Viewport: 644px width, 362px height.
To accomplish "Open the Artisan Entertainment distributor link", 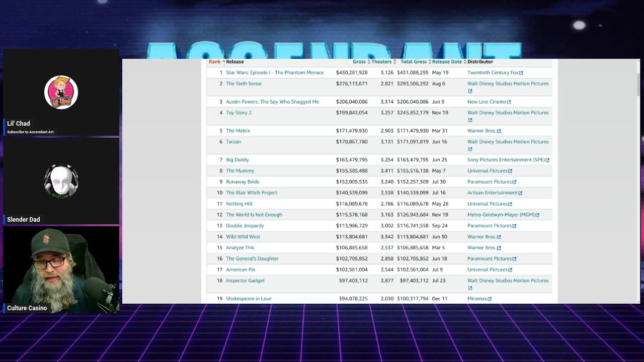I will [x=493, y=193].
